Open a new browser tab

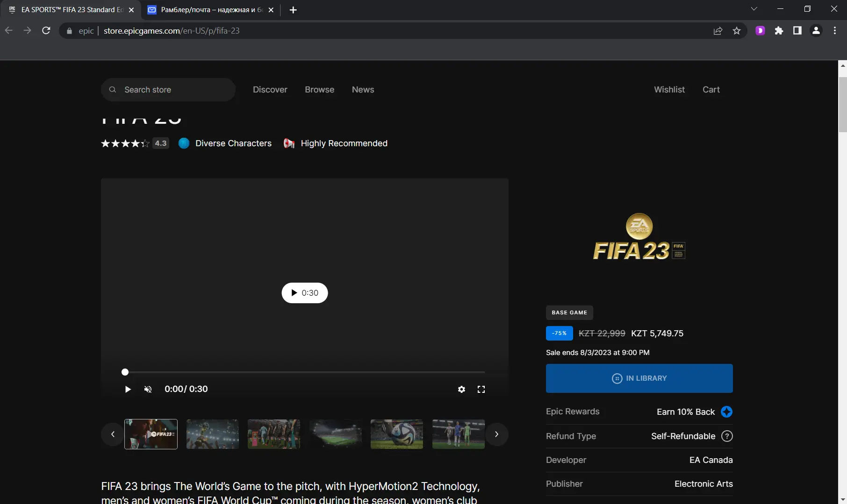(293, 10)
